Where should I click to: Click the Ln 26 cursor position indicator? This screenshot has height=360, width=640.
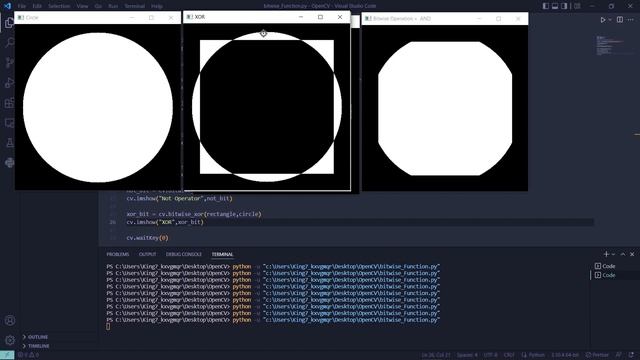(x=436, y=355)
